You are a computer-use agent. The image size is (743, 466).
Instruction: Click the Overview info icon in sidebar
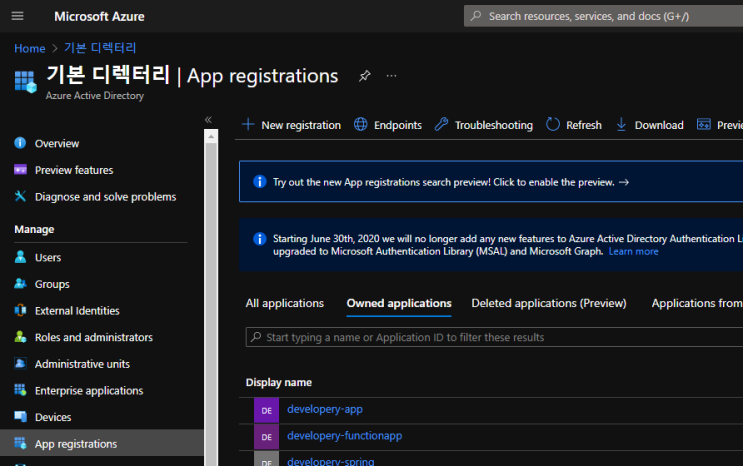tap(20, 143)
